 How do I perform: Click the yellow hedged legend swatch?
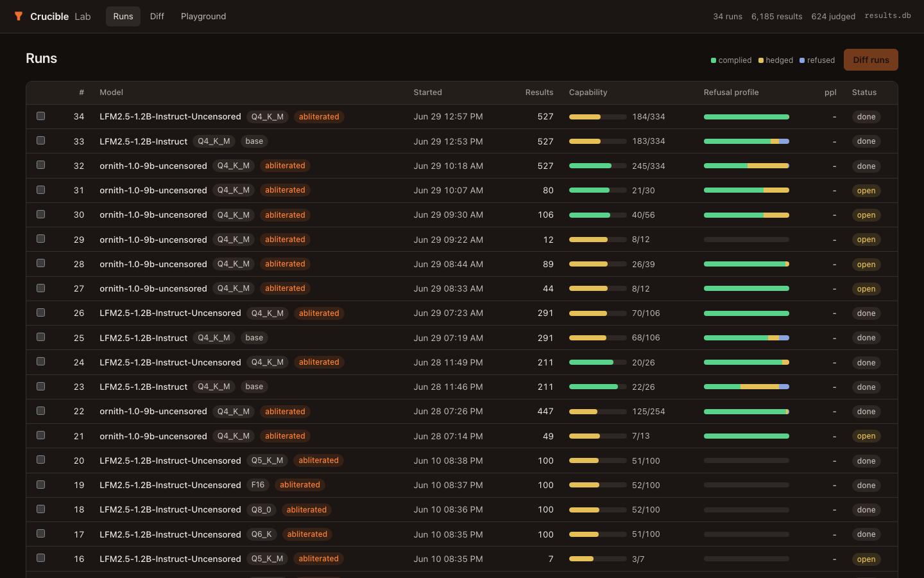pos(761,60)
